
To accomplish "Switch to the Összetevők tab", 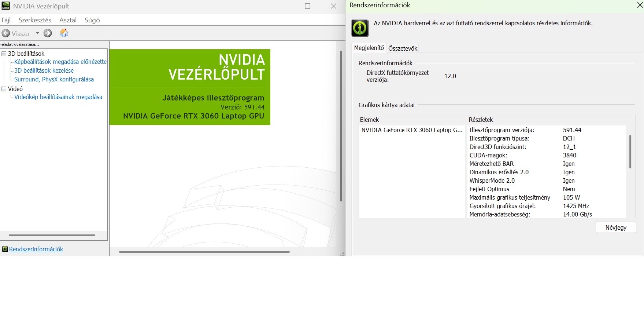I will (403, 48).
